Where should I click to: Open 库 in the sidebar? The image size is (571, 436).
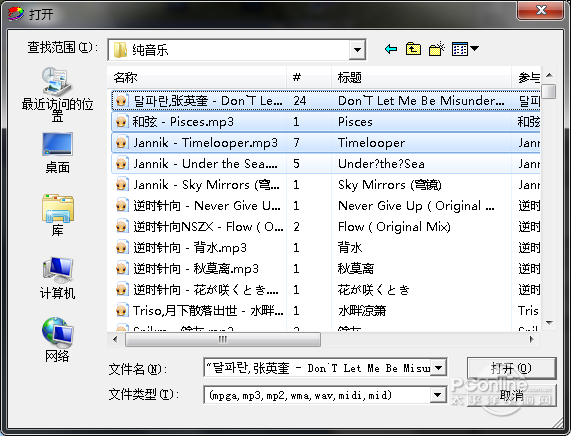coord(57,215)
